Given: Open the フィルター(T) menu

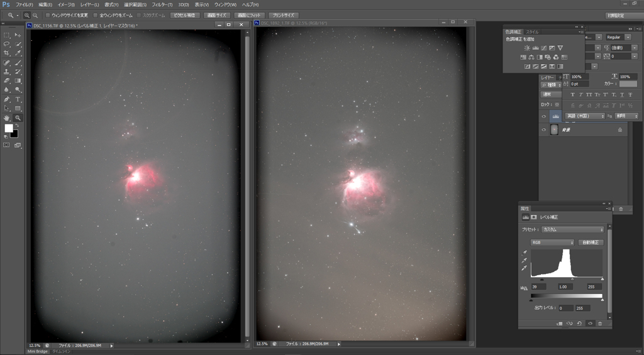Looking at the screenshot, I should tap(162, 4).
